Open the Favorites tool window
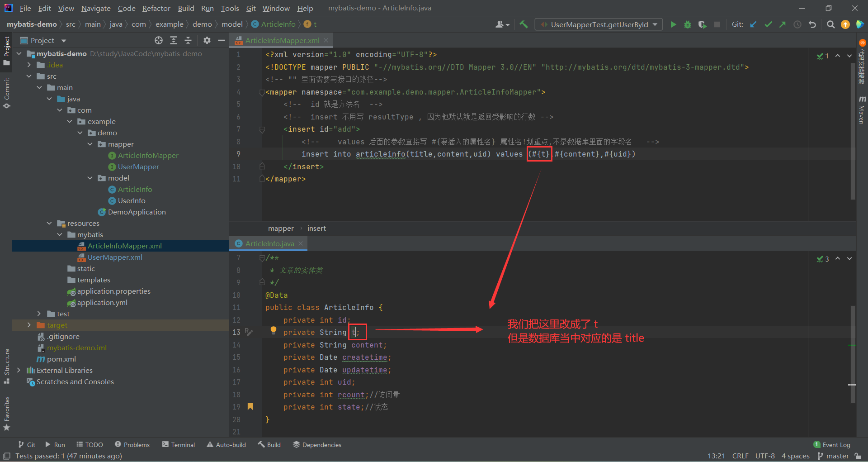This screenshot has height=462, width=868. coord(6,413)
